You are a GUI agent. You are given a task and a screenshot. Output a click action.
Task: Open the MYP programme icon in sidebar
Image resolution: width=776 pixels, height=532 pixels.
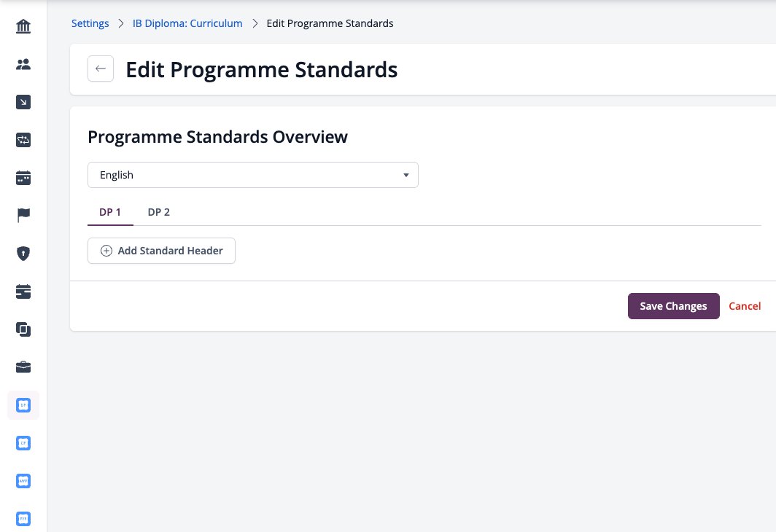point(23,481)
